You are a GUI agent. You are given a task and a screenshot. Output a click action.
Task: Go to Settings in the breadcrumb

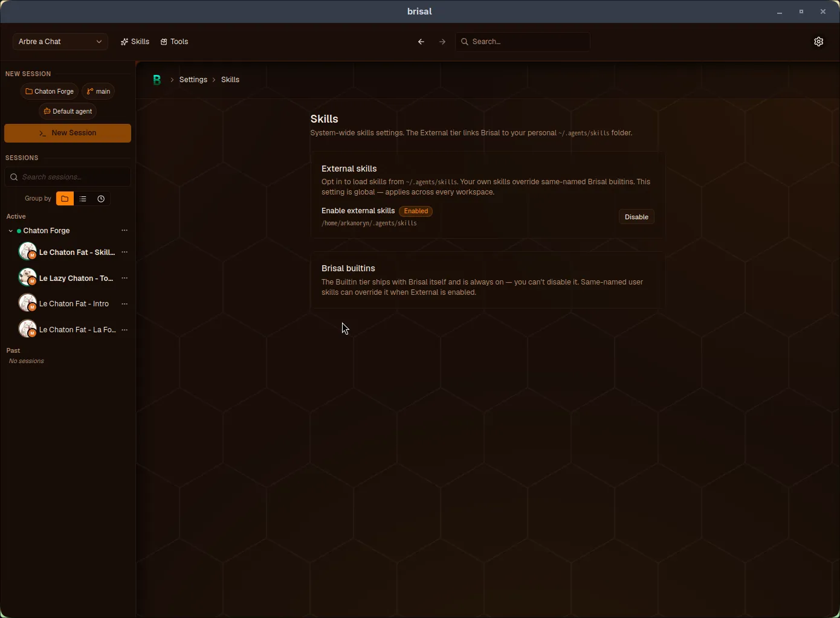pos(193,80)
